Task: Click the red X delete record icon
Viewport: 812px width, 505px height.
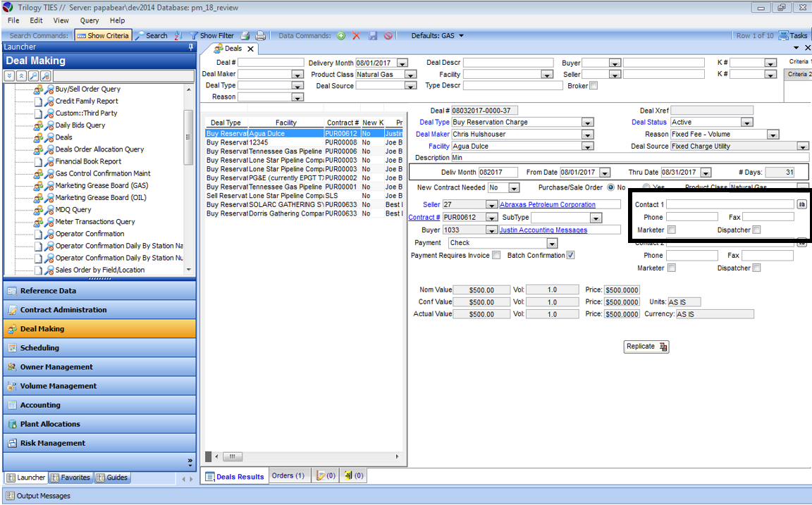Action: 356,35
